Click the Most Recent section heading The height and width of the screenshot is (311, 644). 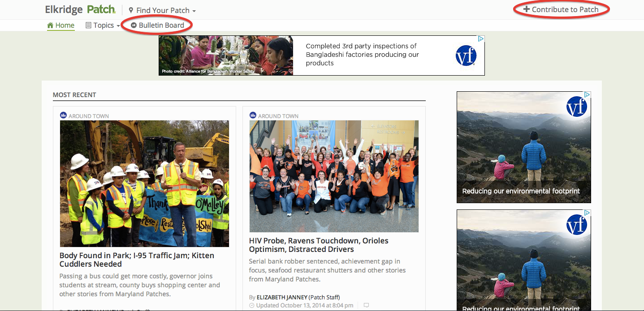74,95
